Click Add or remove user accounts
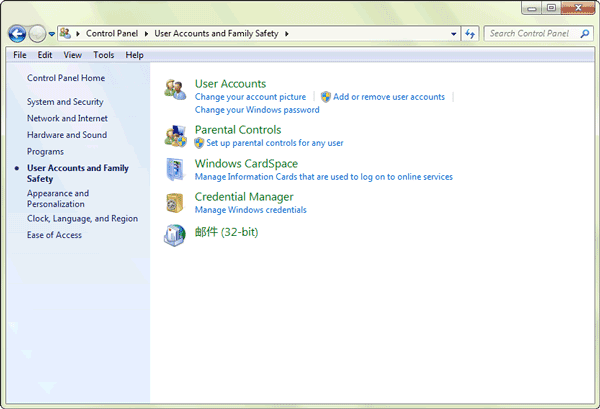The width and height of the screenshot is (600, 409). pyautogui.click(x=389, y=97)
